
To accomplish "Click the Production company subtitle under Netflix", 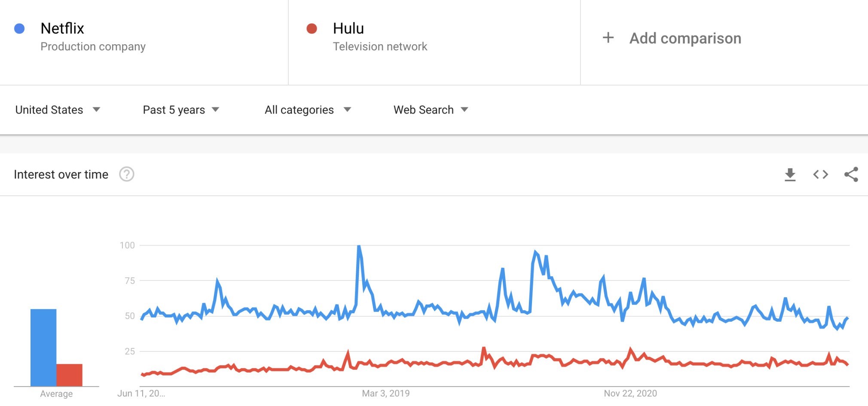I will [x=93, y=46].
